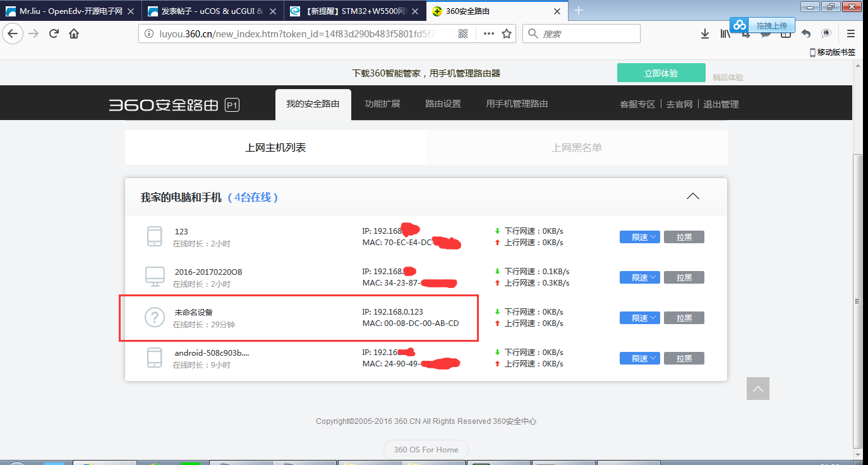The image size is (868, 465).
Task: Click the phone icon for device 123
Action: click(x=154, y=237)
